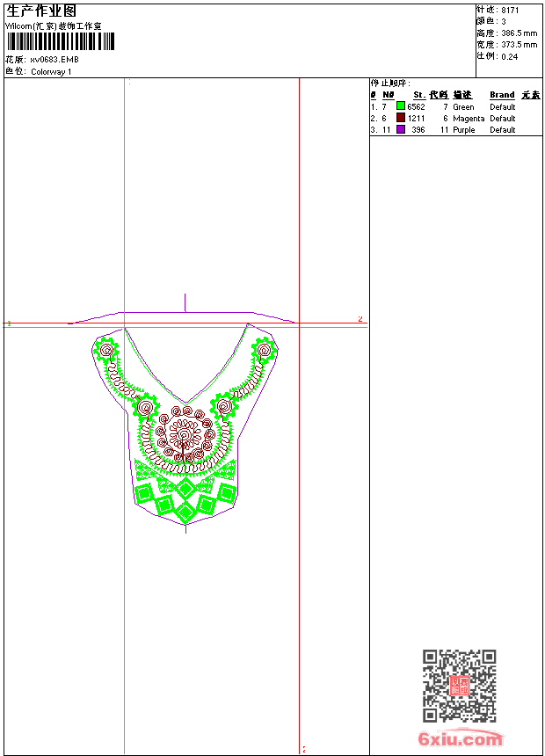545x756 pixels.
Task: Click the Magenta thread color swatch
Action: coord(400,118)
